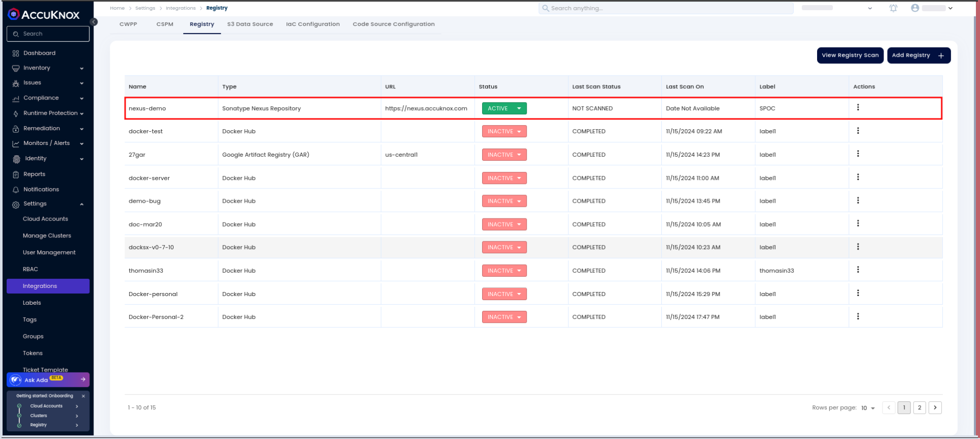Open INACTIVE status dropdown for demo-bug
Viewport: 980px width, 439px height.
tap(504, 201)
